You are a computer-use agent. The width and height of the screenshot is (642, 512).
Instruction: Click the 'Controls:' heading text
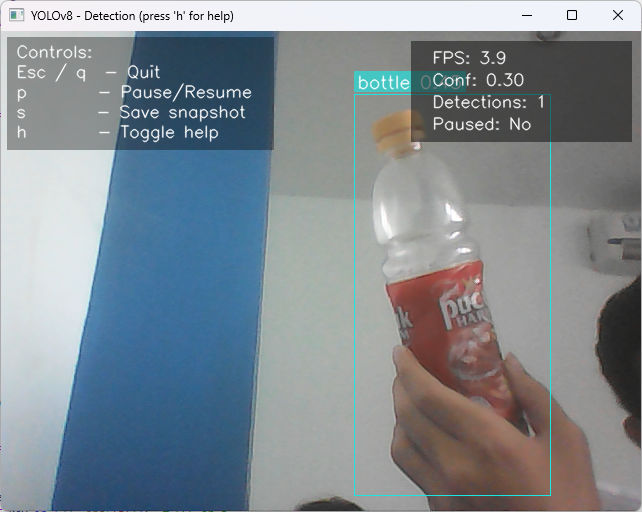pyautogui.click(x=54, y=52)
